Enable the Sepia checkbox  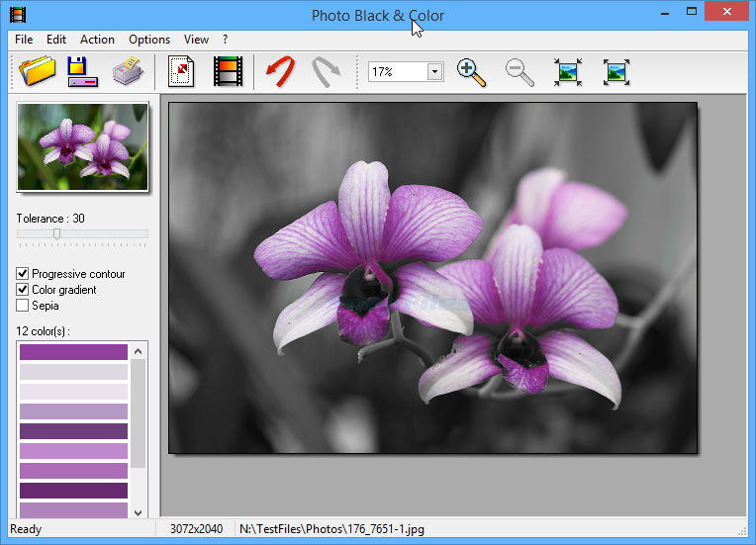click(x=23, y=306)
